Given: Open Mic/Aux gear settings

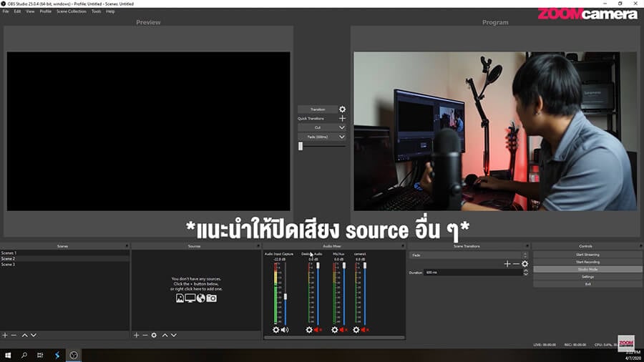Looking at the screenshot, I should point(335,330).
